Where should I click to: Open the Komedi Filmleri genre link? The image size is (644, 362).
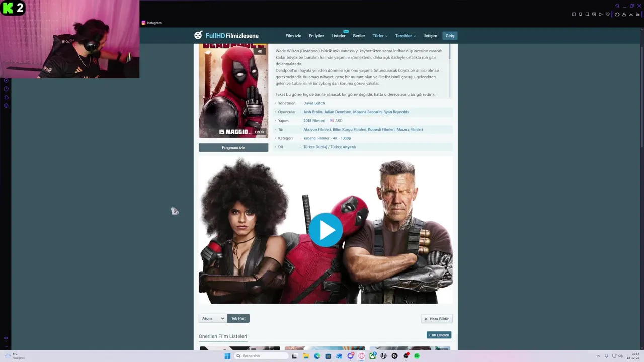point(381,129)
